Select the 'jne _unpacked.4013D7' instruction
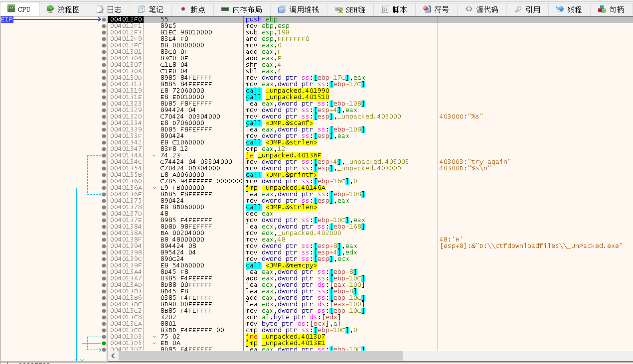 coord(286,337)
